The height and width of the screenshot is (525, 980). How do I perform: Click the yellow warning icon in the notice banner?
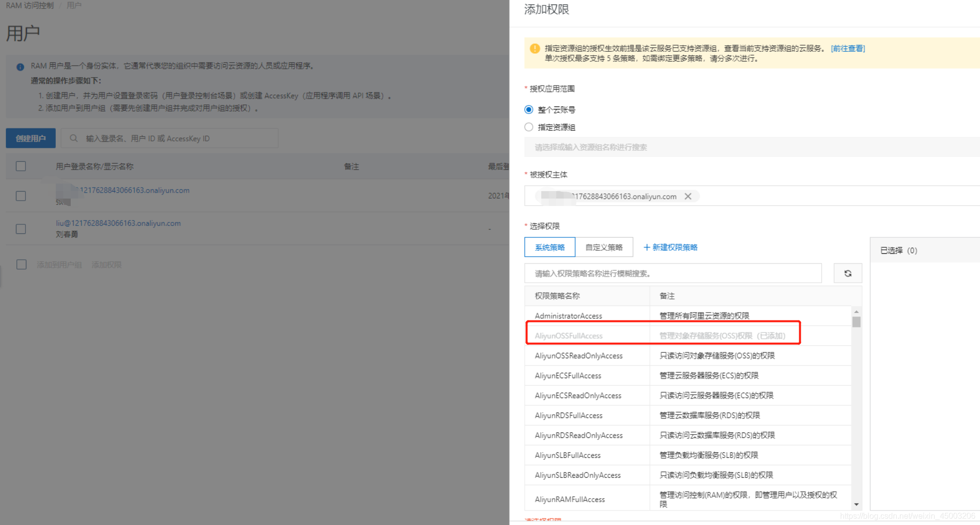[535, 48]
